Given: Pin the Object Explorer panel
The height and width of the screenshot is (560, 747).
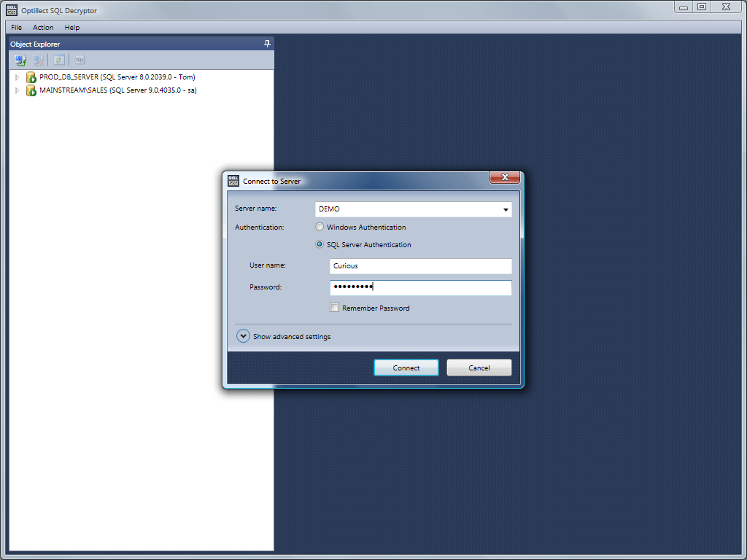Looking at the screenshot, I should 267,44.
